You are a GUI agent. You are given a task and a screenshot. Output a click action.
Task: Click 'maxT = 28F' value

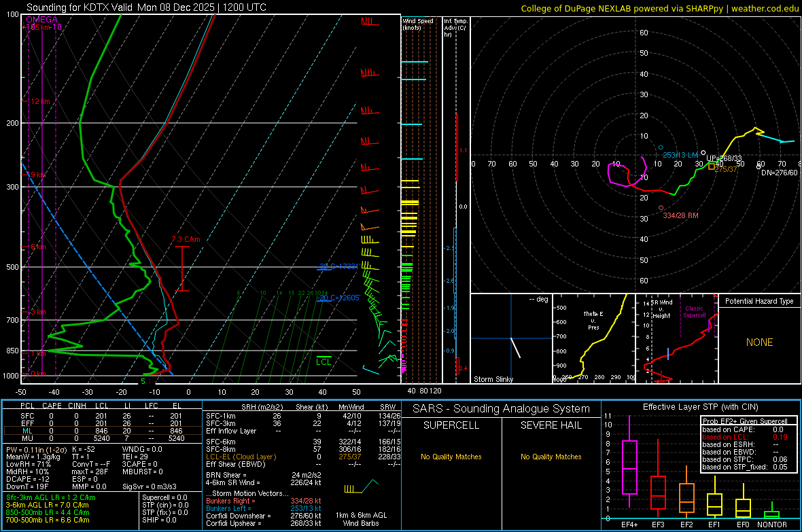pyautogui.click(x=90, y=471)
